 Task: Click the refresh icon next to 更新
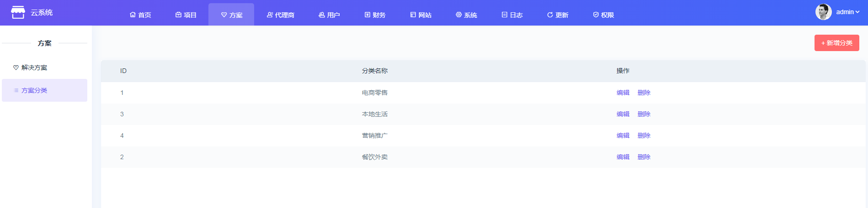550,15
